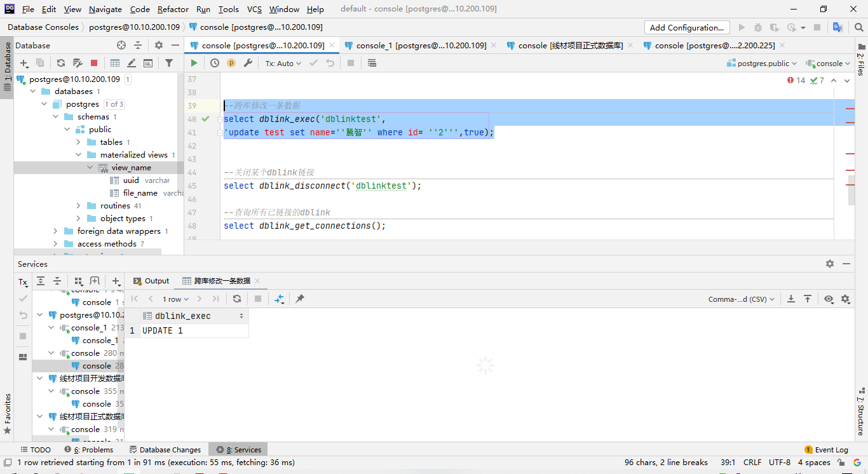
Task: Switch to the Database Changes tab
Action: (165, 449)
